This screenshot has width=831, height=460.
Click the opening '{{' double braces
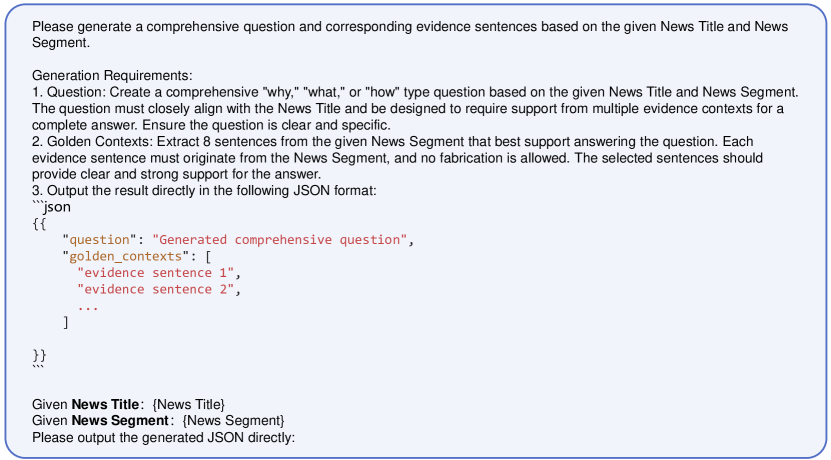(x=39, y=223)
